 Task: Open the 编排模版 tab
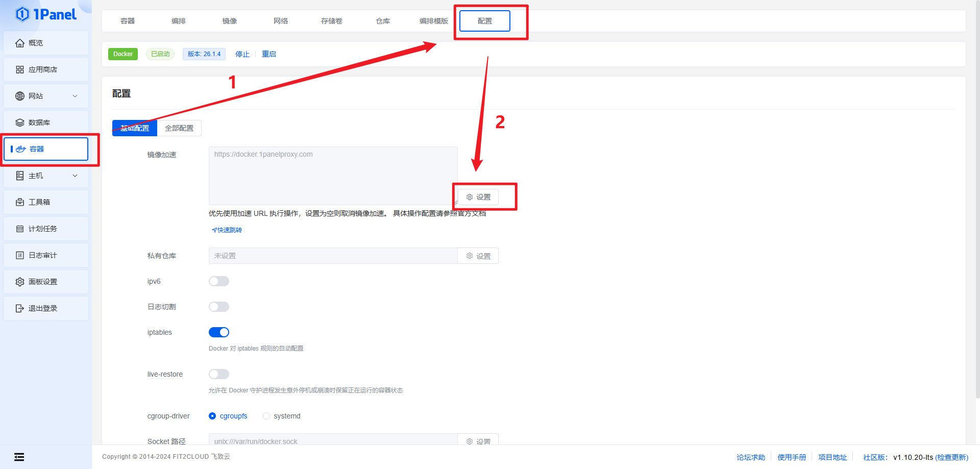click(434, 21)
